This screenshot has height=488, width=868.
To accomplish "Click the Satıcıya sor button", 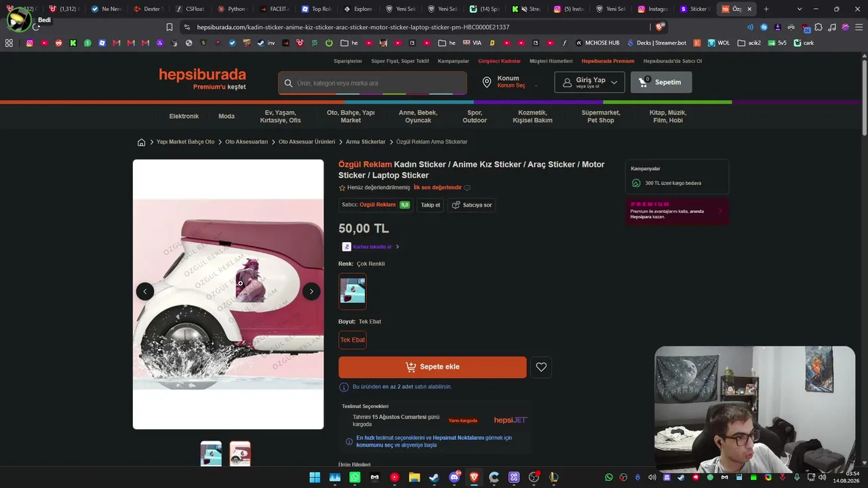I will point(471,205).
